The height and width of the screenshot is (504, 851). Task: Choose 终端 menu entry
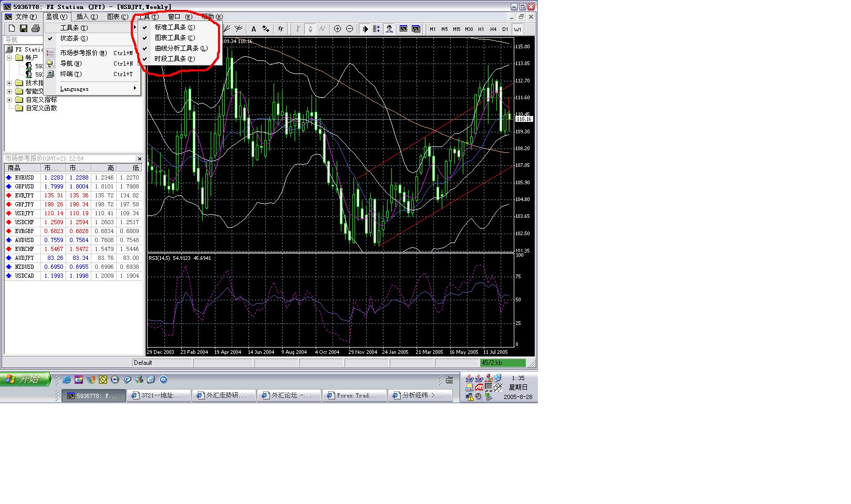point(92,74)
